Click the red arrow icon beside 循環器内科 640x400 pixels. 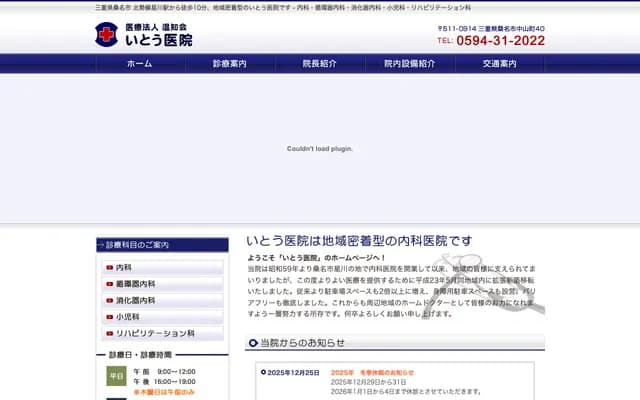pos(109,284)
